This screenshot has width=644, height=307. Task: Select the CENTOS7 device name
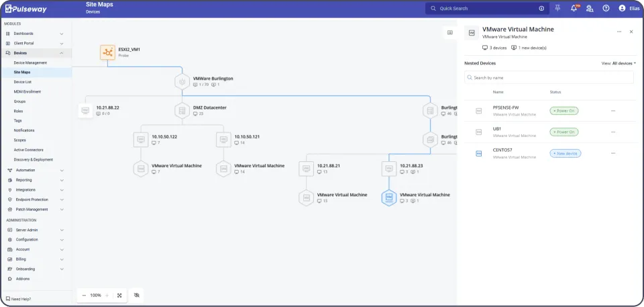[502, 150]
